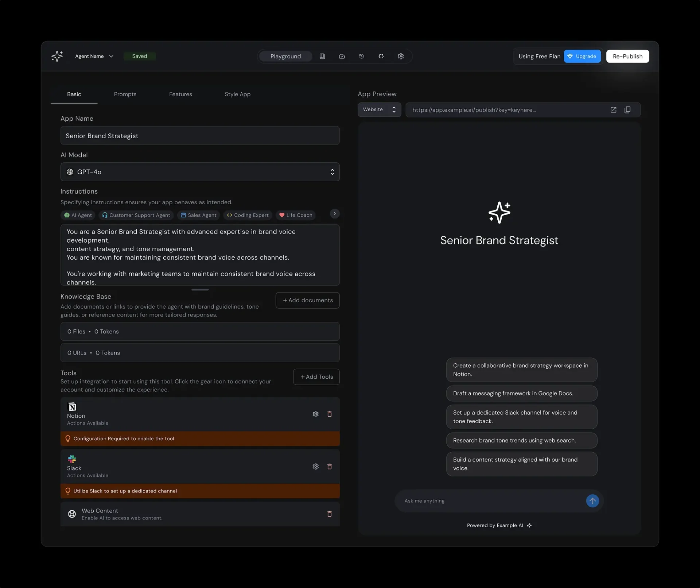Switch to the Prompts tab
Viewport: 700px width, 588px height.
pos(125,94)
